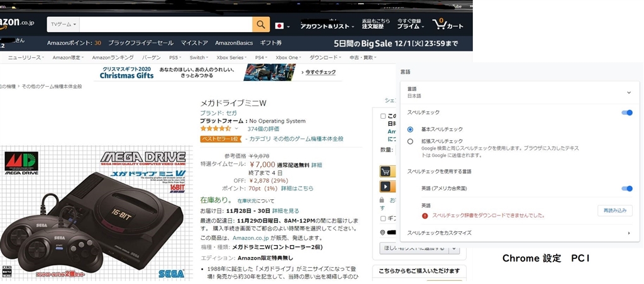Click the Amazonポイント: 30 text

pos(74,43)
